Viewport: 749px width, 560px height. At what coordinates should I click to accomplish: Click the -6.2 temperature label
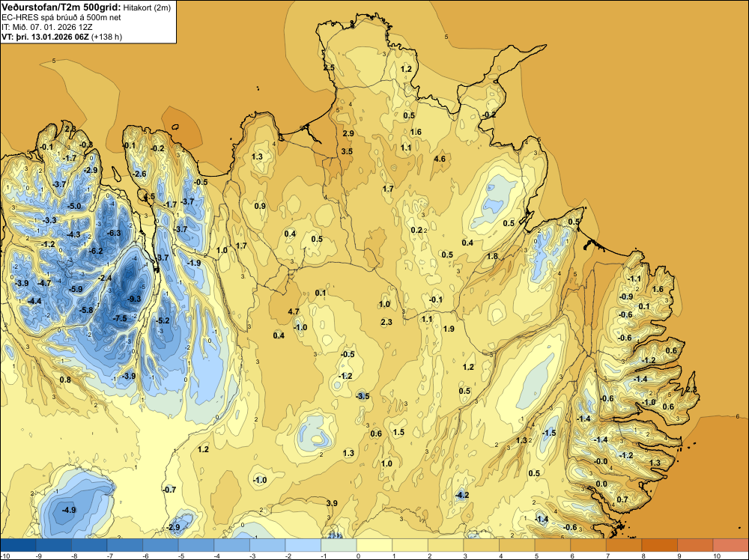tap(96, 251)
